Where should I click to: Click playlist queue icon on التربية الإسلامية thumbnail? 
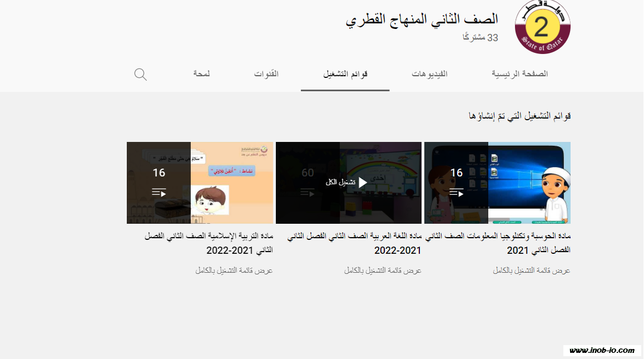(x=159, y=193)
